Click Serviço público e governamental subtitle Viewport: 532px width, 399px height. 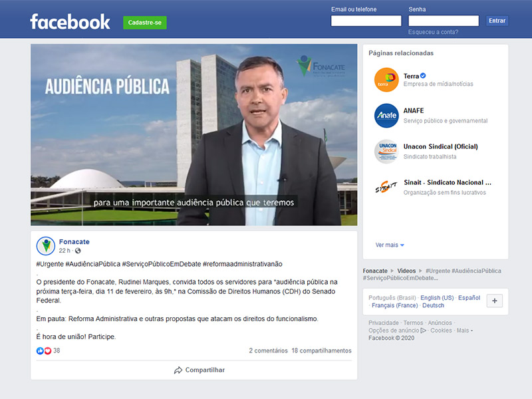(446, 121)
